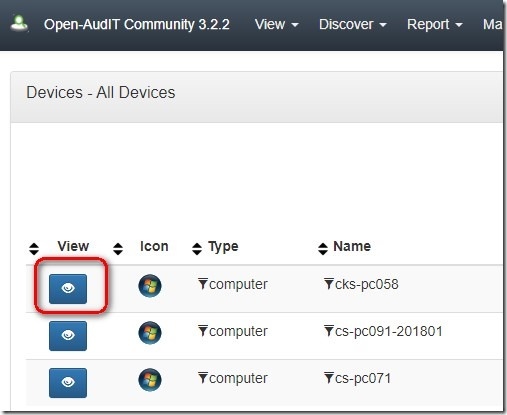
Task: Open the eye view button for cks-pc058
Action: coord(68,289)
